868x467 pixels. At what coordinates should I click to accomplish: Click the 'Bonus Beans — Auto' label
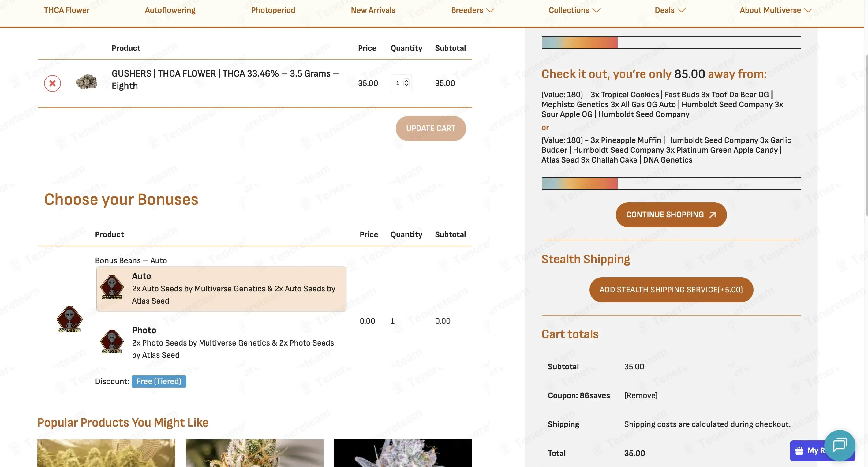pyautogui.click(x=131, y=260)
